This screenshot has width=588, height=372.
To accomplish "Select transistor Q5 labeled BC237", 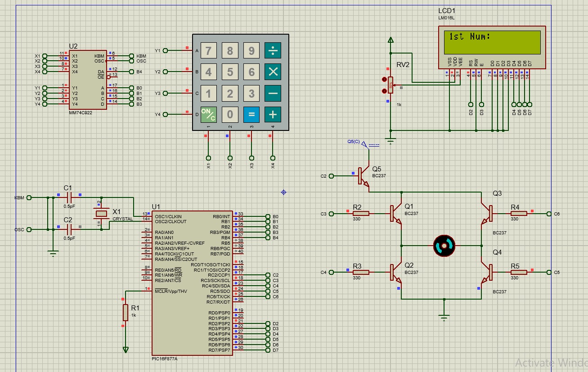I will point(360,175).
